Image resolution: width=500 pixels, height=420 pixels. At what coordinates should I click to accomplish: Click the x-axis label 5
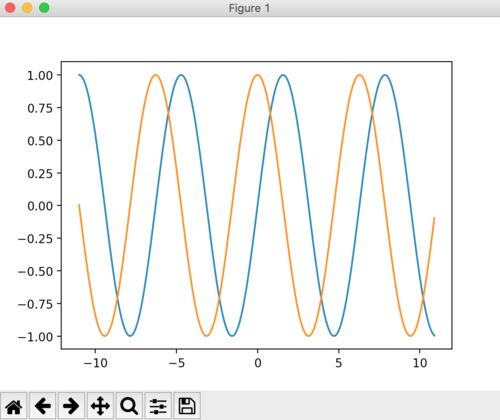point(339,363)
